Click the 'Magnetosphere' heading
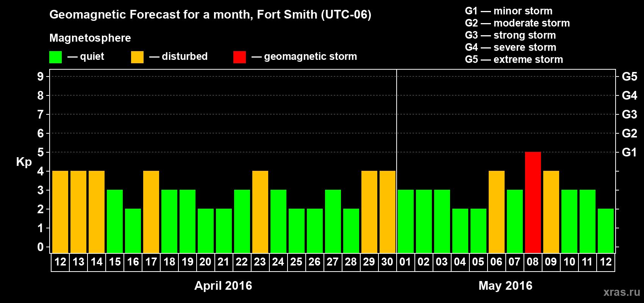The image size is (644, 303). tap(90, 38)
